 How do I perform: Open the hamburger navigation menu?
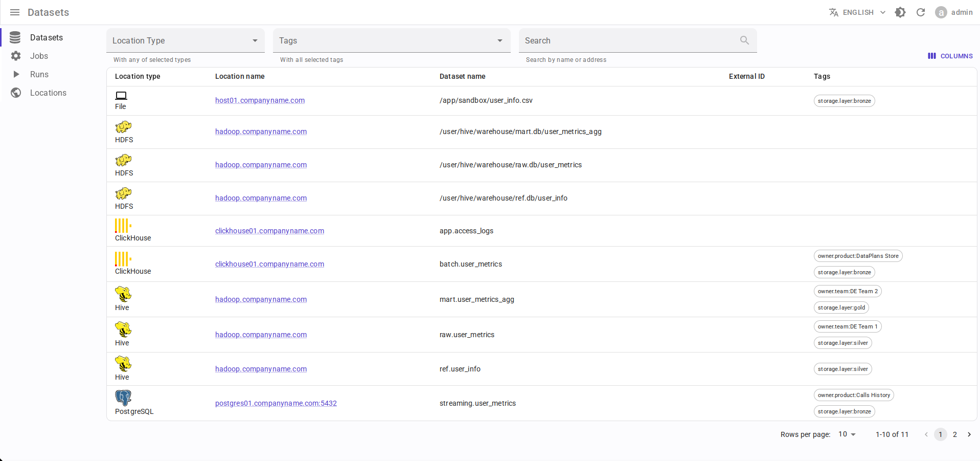(x=15, y=12)
